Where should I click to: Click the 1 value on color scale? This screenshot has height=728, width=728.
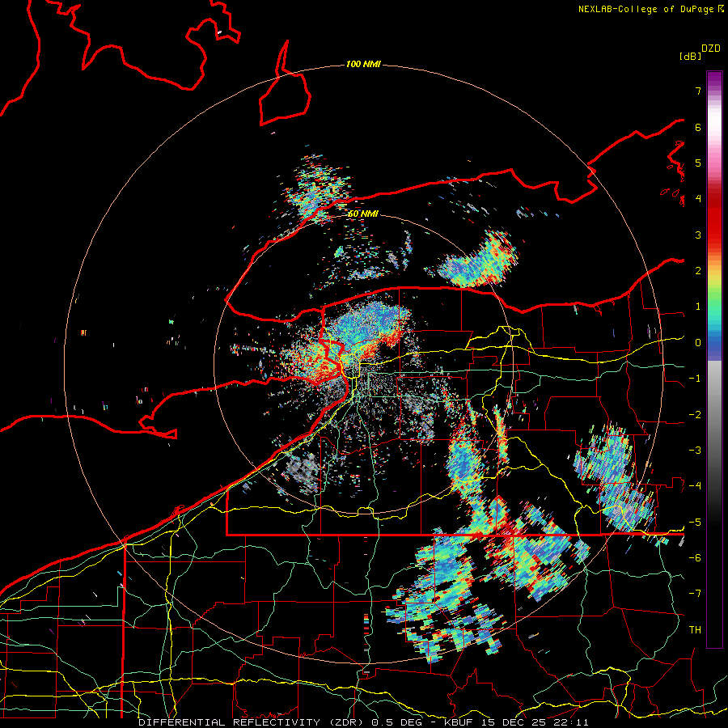698,307
